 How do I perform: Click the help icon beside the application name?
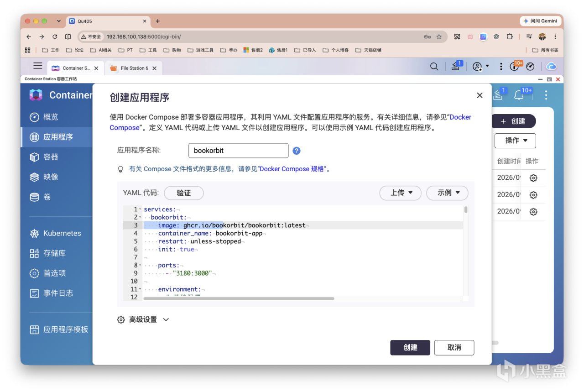297,151
